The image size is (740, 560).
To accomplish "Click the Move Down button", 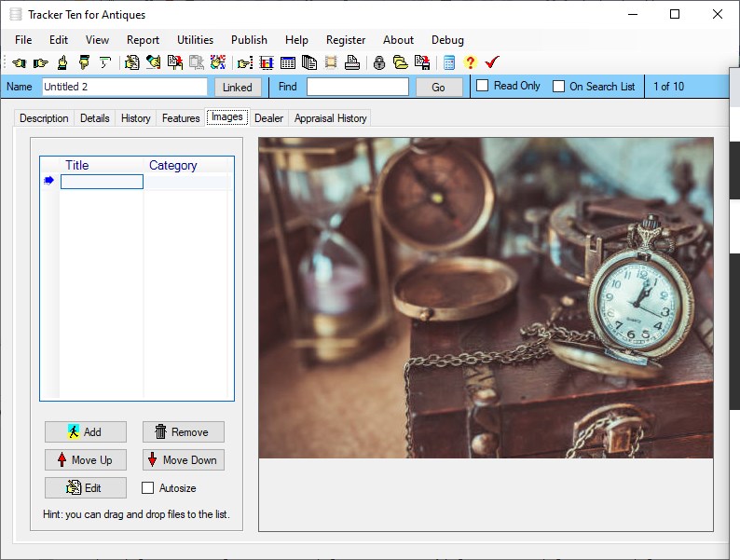I will pos(183,459).
